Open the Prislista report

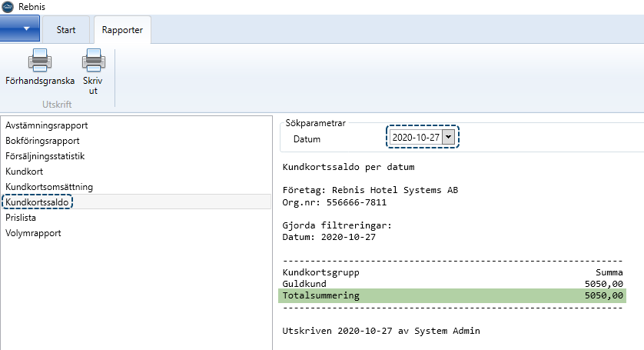[21, 218]
